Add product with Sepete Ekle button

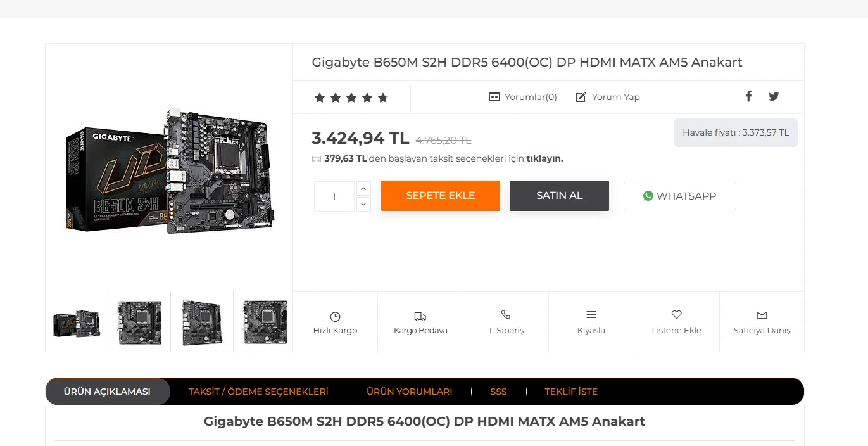point(441,196)
